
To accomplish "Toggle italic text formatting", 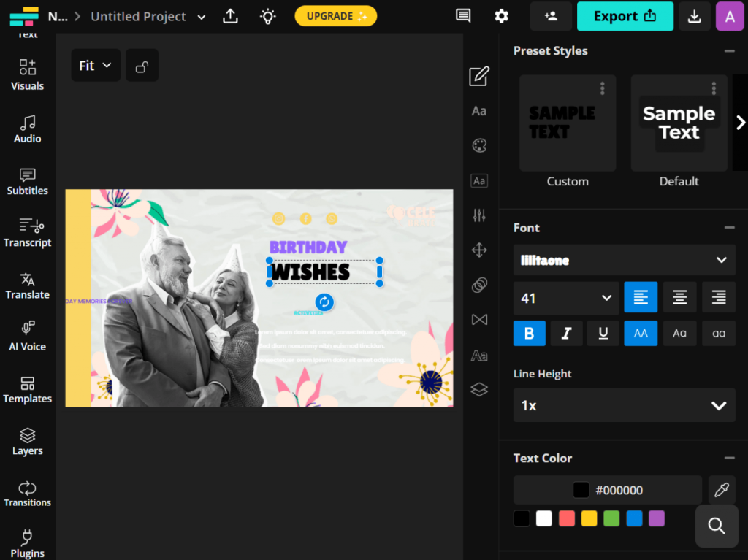I will point(566,334).
